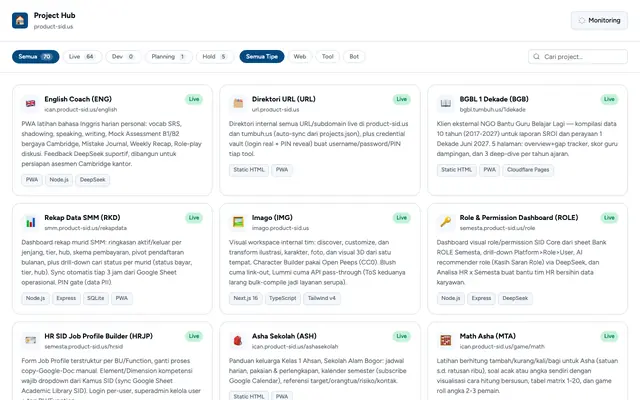Click ican.product-sid.us/ashasekolah URL text
The image size is (640, 400).
point(295,347)
